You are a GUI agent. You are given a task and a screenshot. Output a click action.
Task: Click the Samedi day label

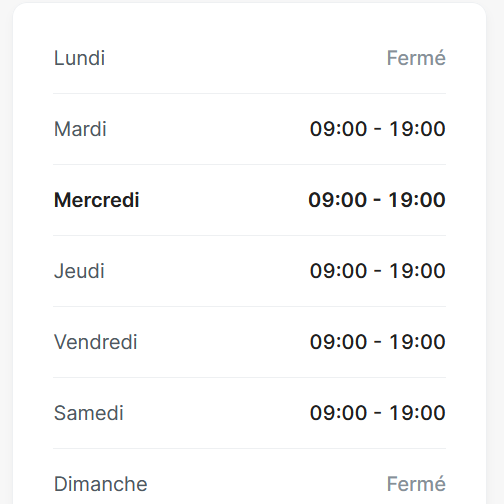click(89, 413)
